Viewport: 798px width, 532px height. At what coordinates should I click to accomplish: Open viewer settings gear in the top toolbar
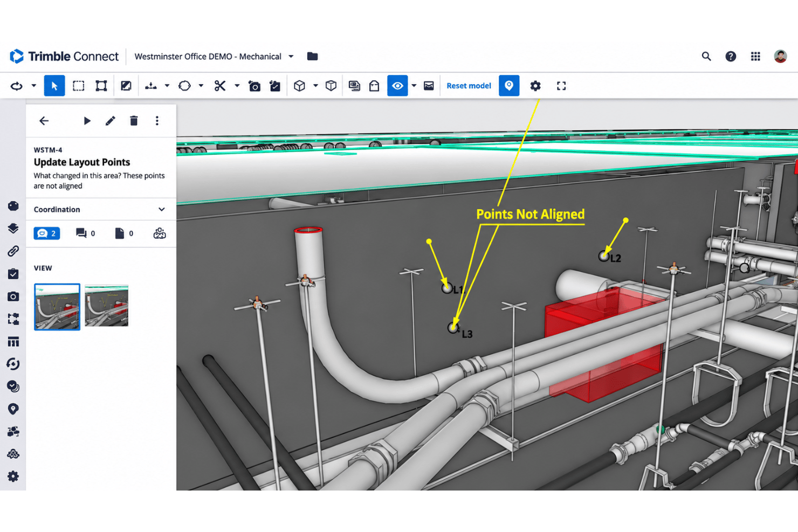pos(535,86)
